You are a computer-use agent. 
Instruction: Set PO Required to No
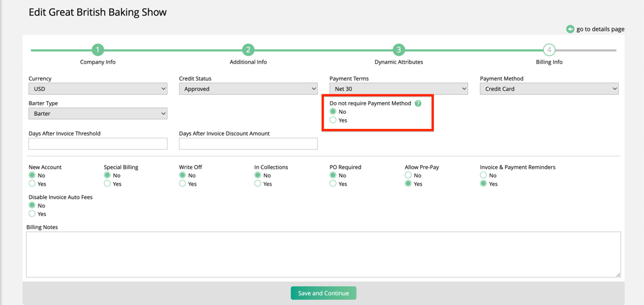click(333, 175)
